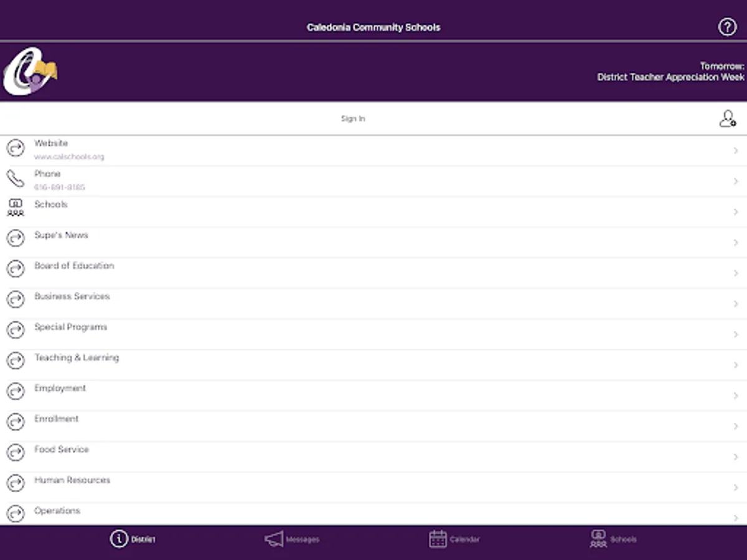Open the Employment entry
Viewport: 747px width, 560px height.
(x=374, y=395)
